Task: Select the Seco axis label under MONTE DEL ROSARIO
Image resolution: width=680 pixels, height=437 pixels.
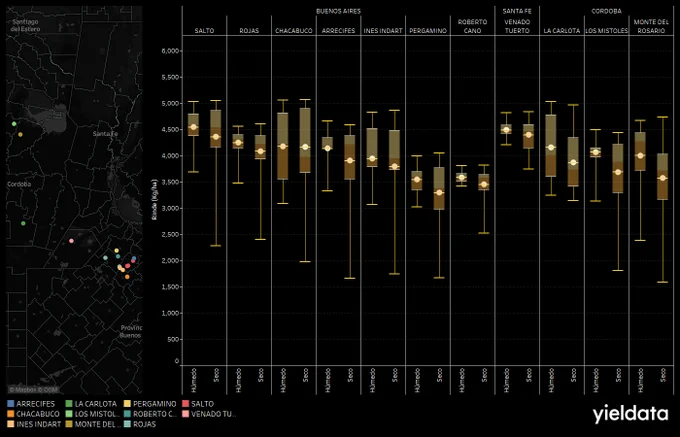Action: 663,375
